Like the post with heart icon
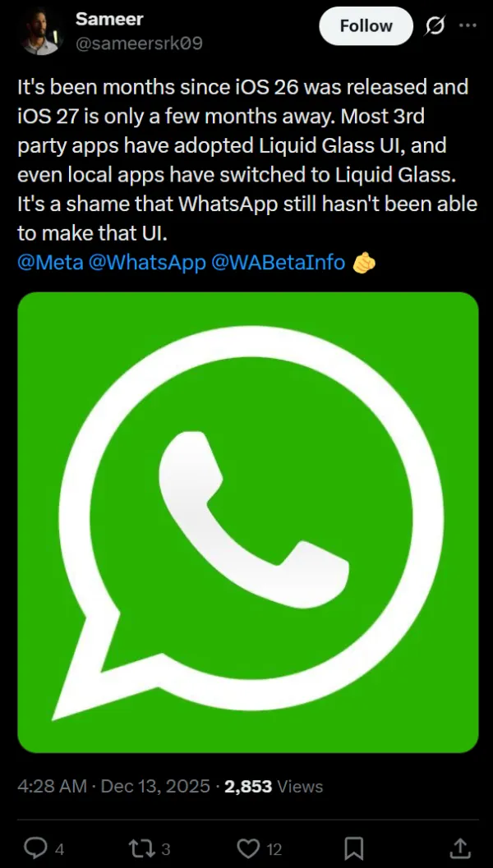 pyautogui.click(x=247, y=846)
